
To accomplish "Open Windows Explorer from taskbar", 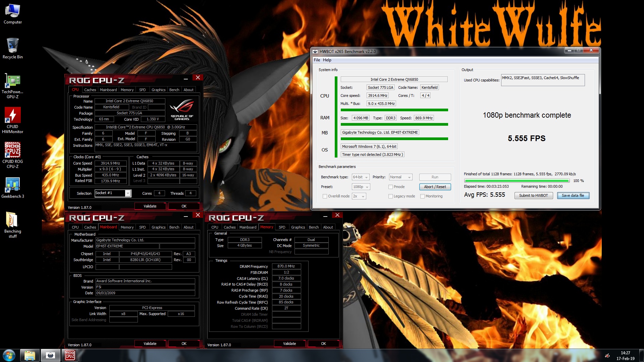I will [x=30, y=355].
